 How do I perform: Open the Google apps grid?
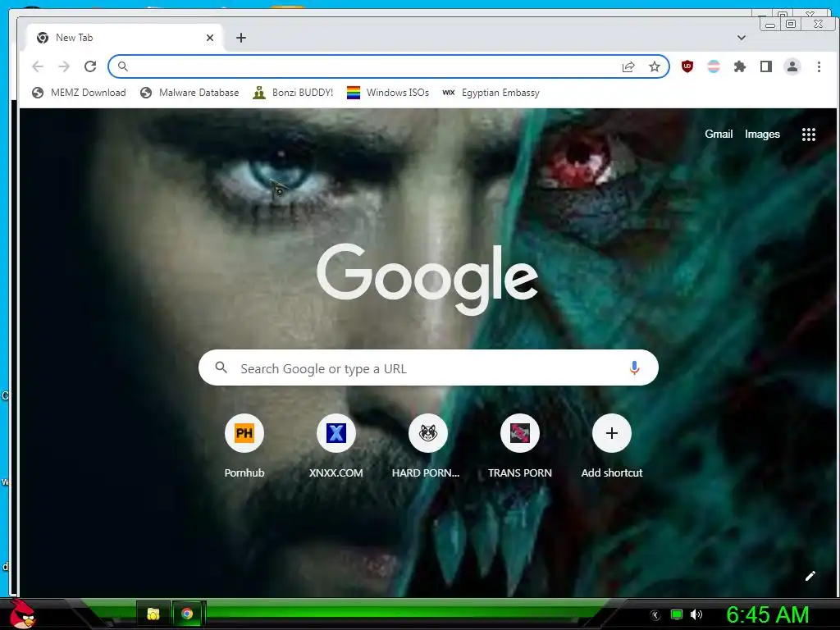pos(808,135)
